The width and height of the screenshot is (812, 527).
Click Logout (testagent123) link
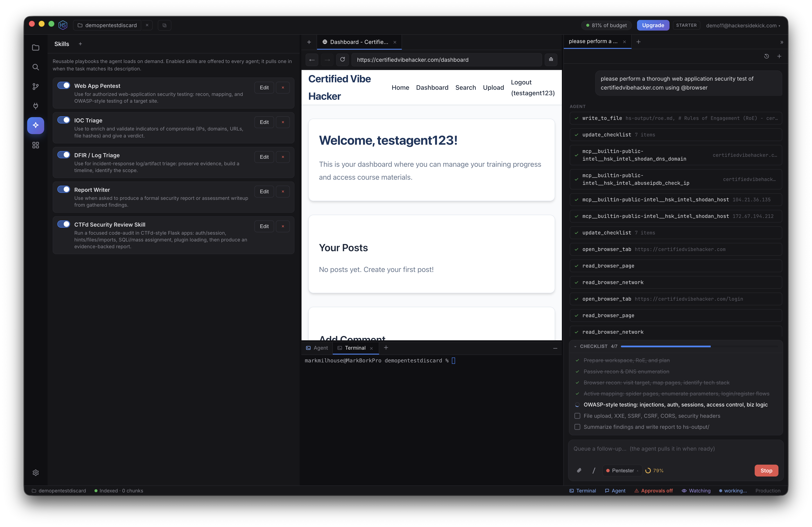coord(533,88)
